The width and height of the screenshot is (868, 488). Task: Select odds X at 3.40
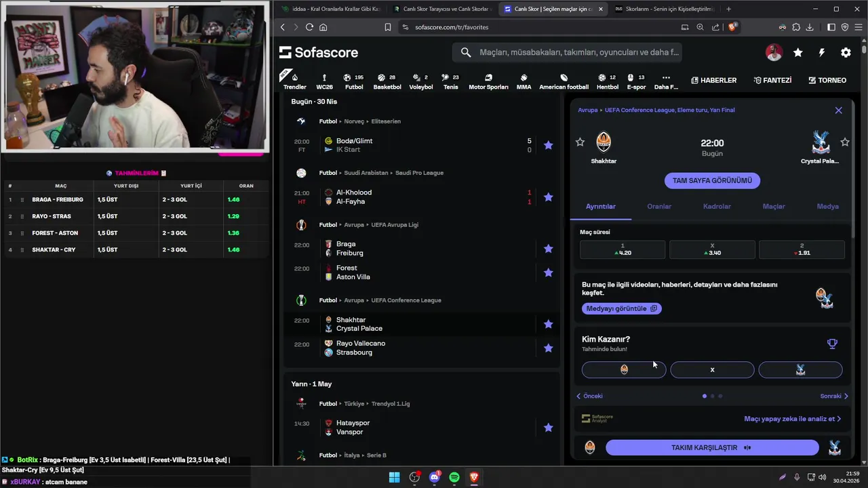click(x=712, y=249)
